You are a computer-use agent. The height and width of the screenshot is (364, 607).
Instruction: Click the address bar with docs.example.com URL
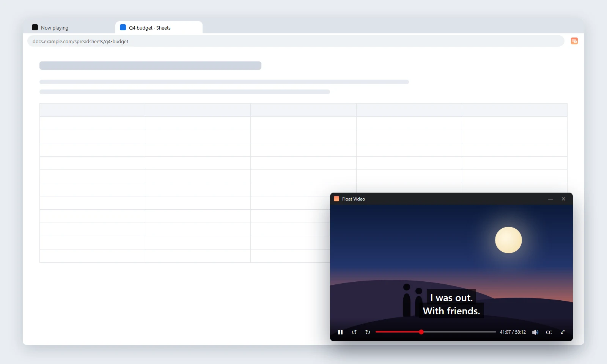(296, 41)
